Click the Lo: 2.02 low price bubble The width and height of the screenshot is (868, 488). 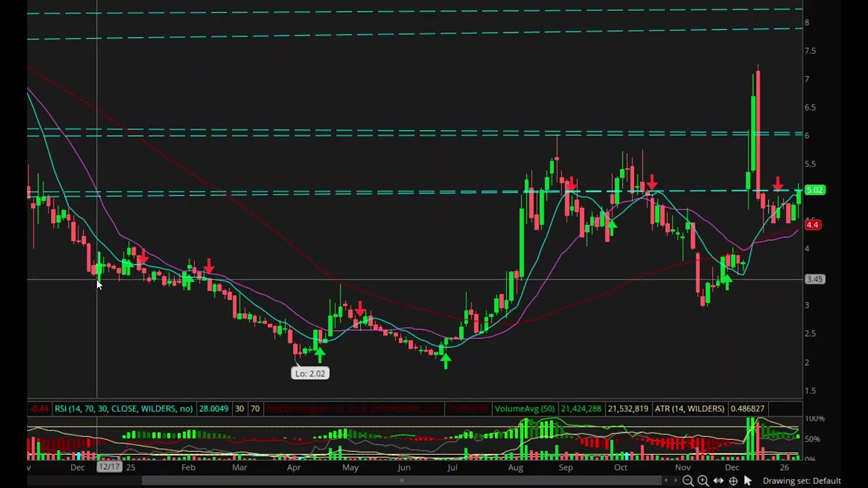click(x=310, y=373)
